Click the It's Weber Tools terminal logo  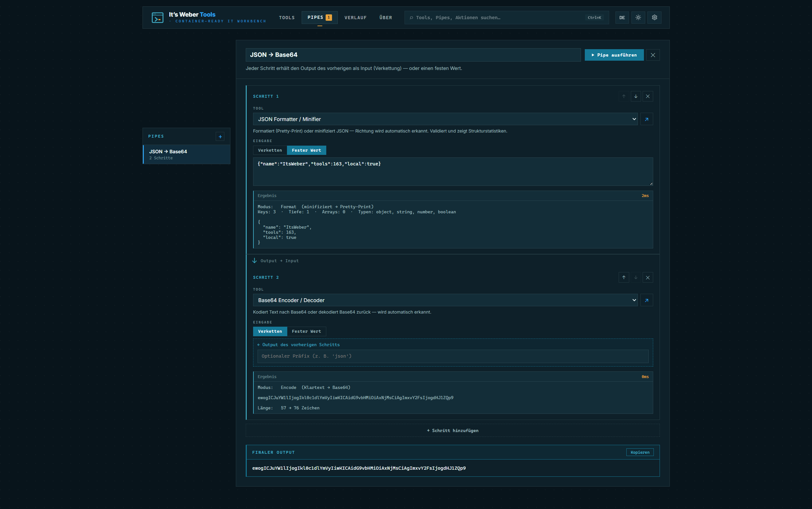(158, 18)
